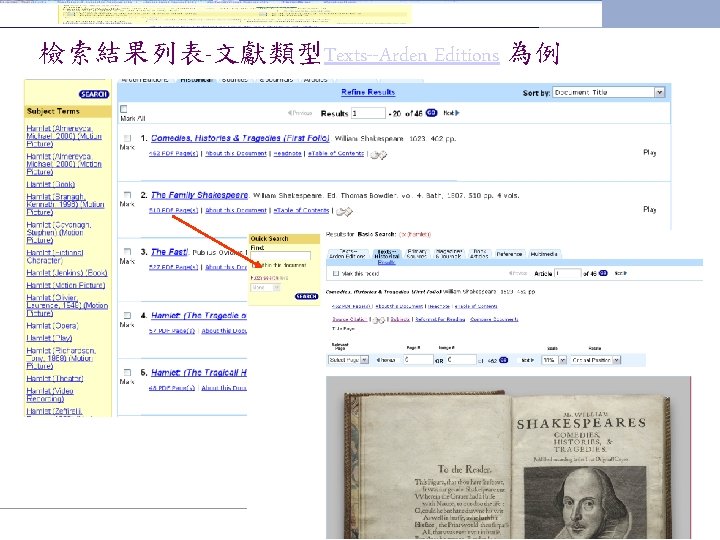Click the GO button beside page of 462
This screenshot has height=540, width=720.
click(x=503, y=360)
